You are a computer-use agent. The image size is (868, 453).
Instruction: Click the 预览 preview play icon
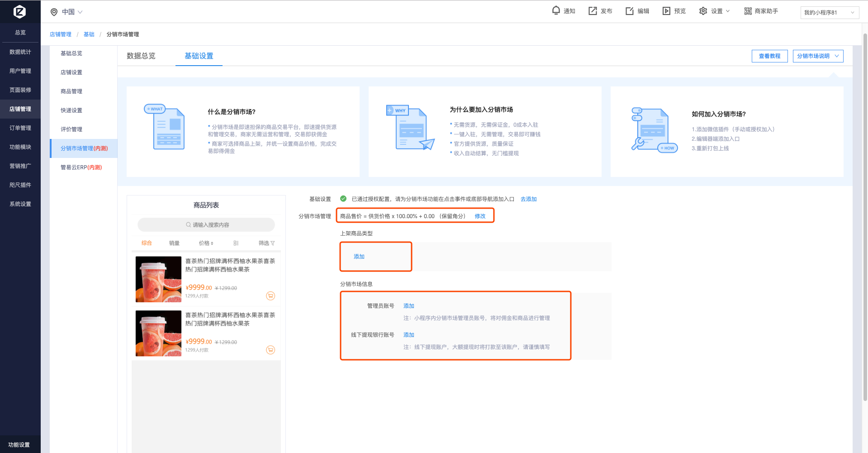coord(666,11)
